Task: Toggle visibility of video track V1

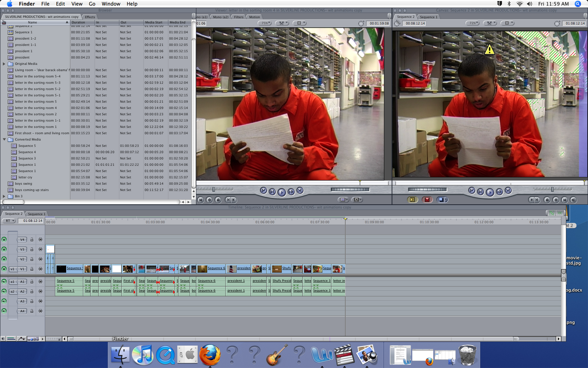Action: 4,269
